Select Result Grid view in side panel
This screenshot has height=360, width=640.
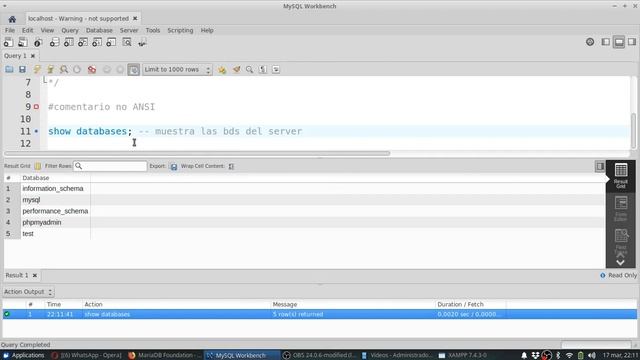pyautogui.click(x=621, y=176)
